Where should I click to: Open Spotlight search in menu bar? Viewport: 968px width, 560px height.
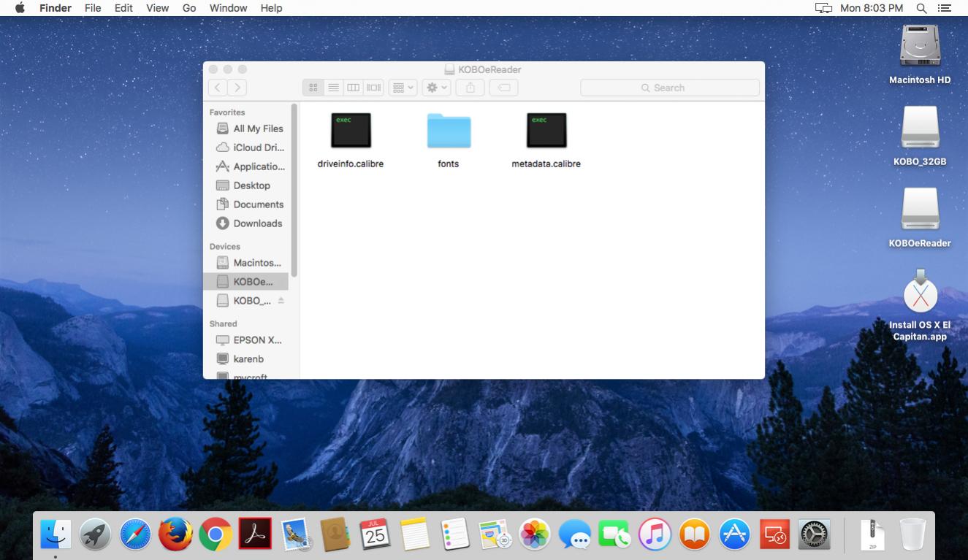click(x=922, y=8)
